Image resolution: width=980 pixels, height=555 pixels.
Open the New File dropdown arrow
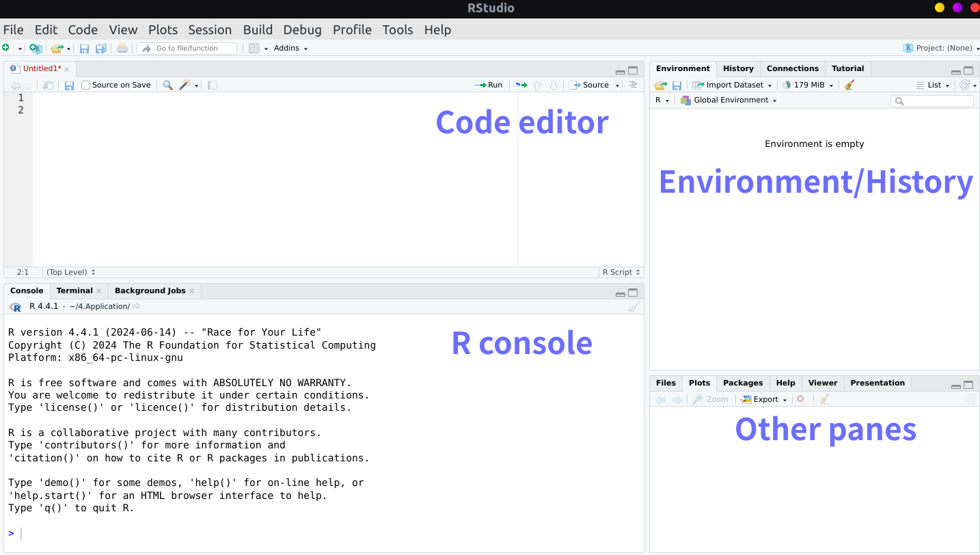coord(20,49)
